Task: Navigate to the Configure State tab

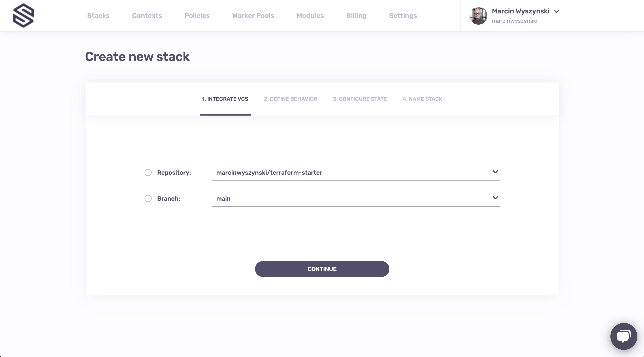Action: (360, 99)
